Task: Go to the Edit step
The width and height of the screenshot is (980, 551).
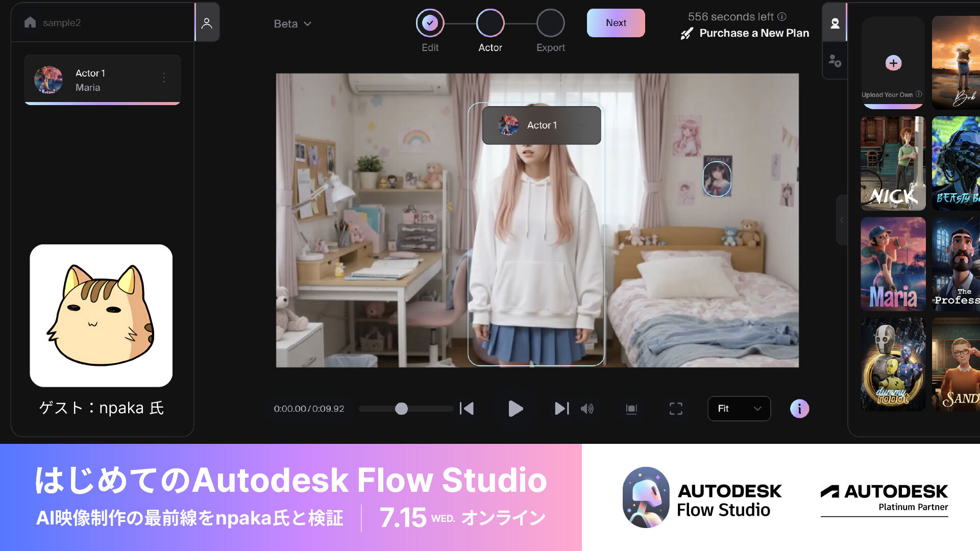Action: tap(430, 23)
